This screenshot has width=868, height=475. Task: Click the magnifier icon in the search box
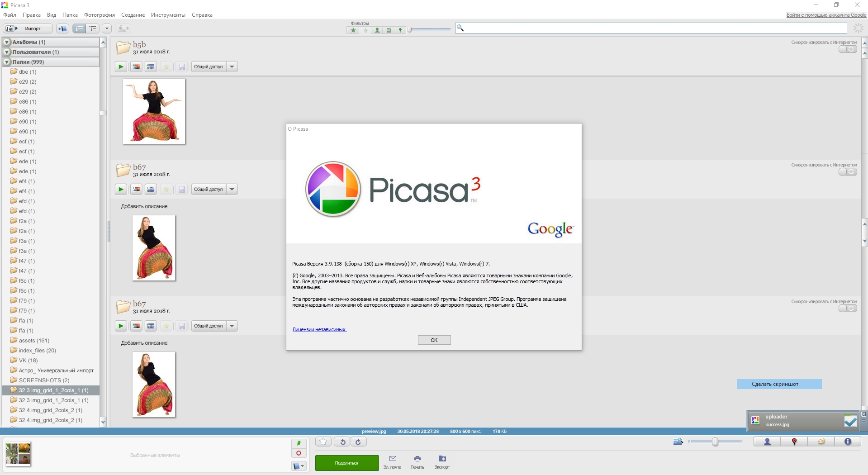(460, 28)
